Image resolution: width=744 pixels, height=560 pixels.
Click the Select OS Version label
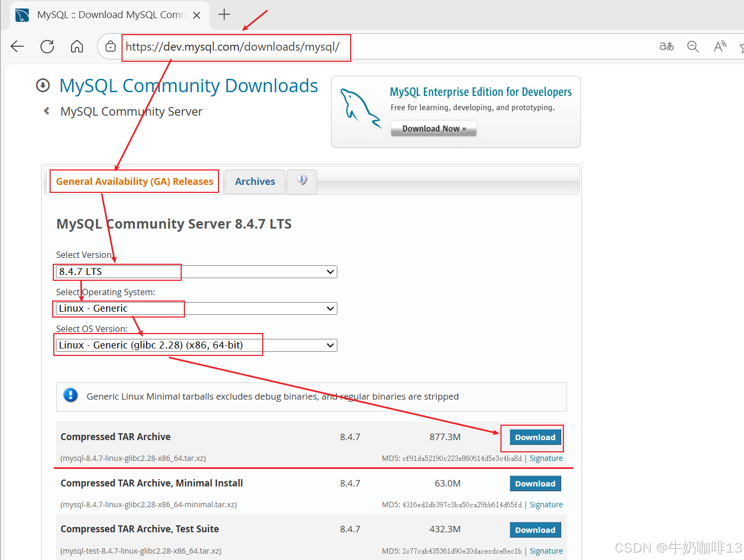pyautogui.click(x=92, y=329)
